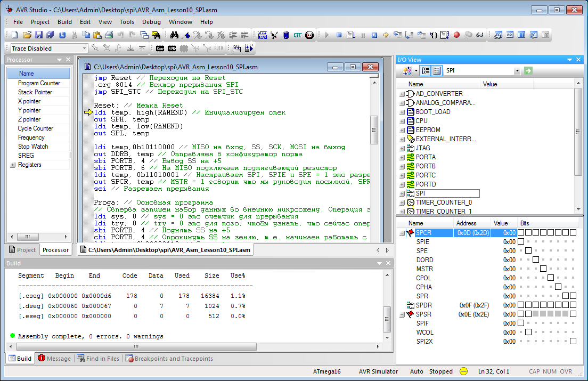Open the Debug menu
Viewport: 588px width, 381px height.
(x=151, y=22)
